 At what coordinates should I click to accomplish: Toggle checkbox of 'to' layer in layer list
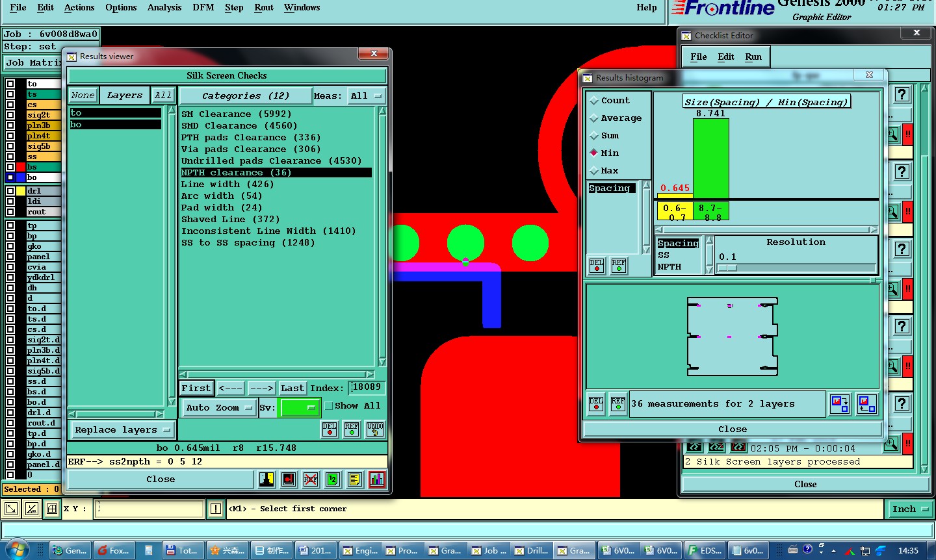click(10, 84)
